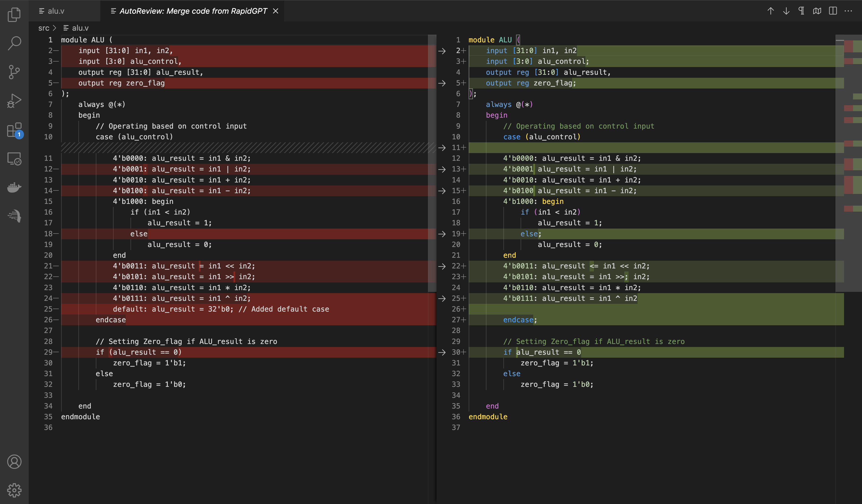Toggle collapse unchanged regions

coord(817,11)
